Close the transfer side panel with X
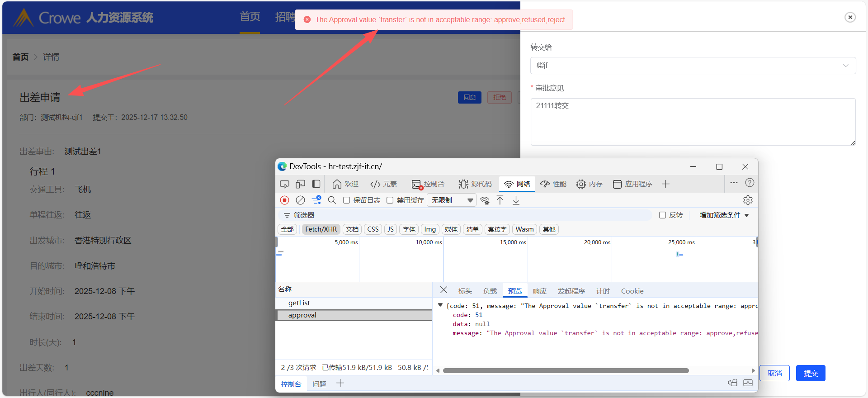 click(x=850, y=17)
